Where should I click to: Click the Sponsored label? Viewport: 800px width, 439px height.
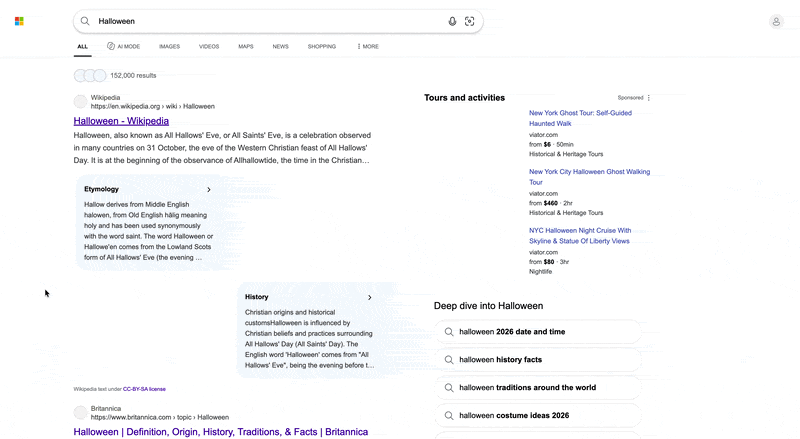click(630, 97)
